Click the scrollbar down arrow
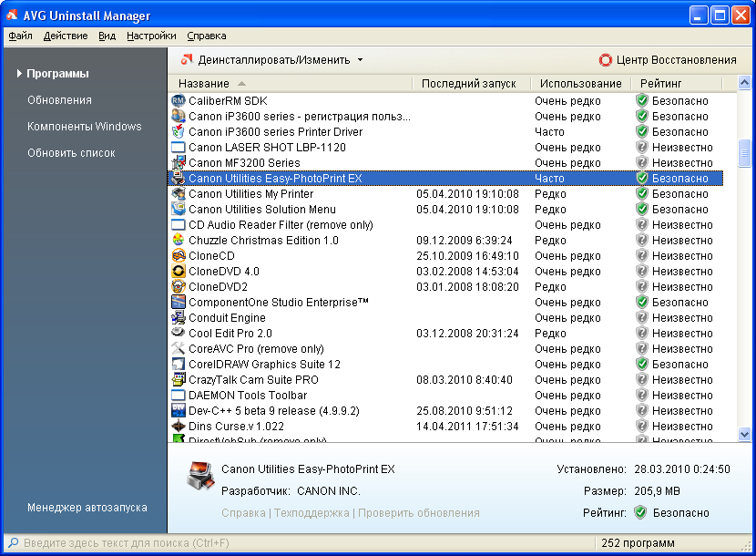756x556 pixels. coord(744,435)
